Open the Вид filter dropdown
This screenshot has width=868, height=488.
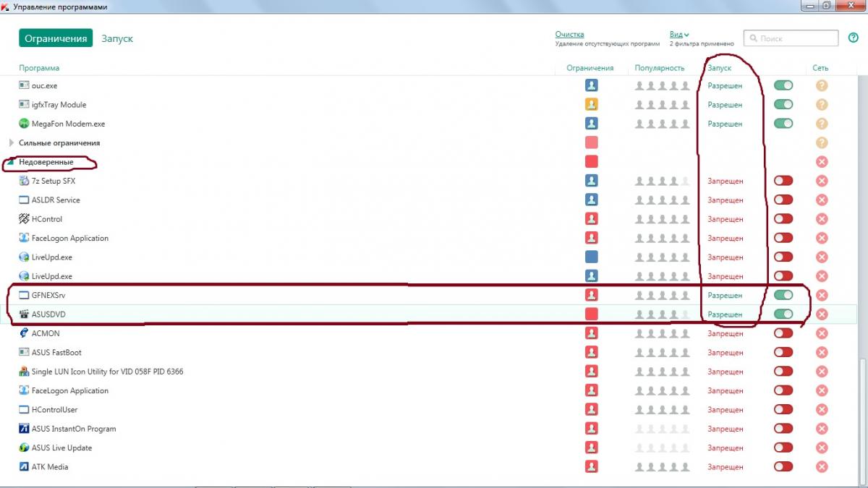[x=679, y=34]
